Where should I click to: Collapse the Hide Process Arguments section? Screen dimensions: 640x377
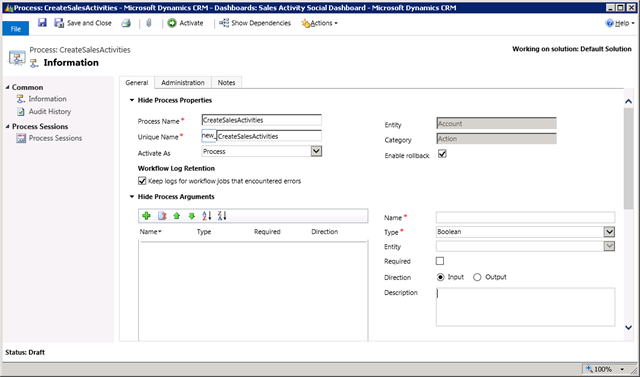point(132,197)
